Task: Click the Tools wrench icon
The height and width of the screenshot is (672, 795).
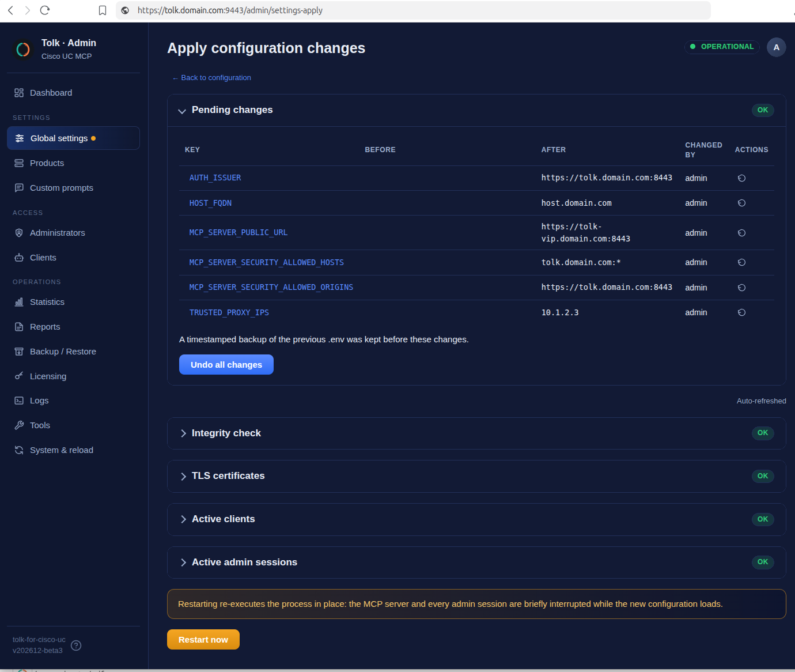Action: [19, 425]
